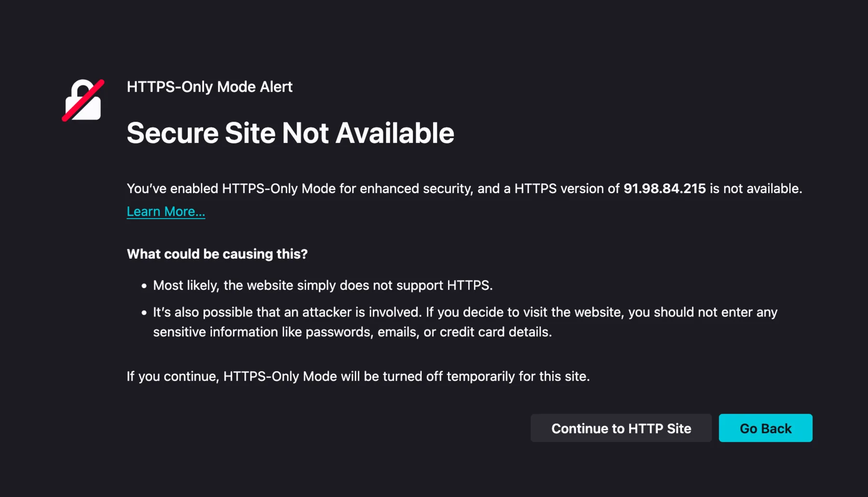Select the bold IP address 91.98.84.215

(x=664, y=189)
